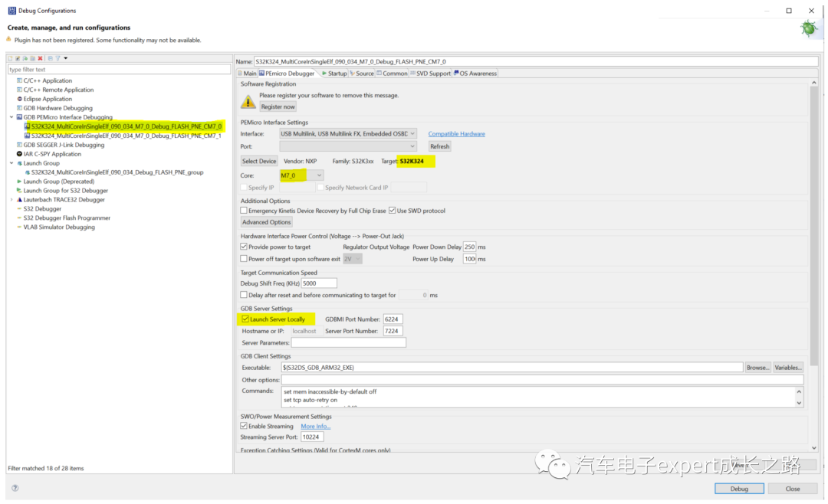Click GDB SEGGER J-Link Debugging icon

pos(19,145)
